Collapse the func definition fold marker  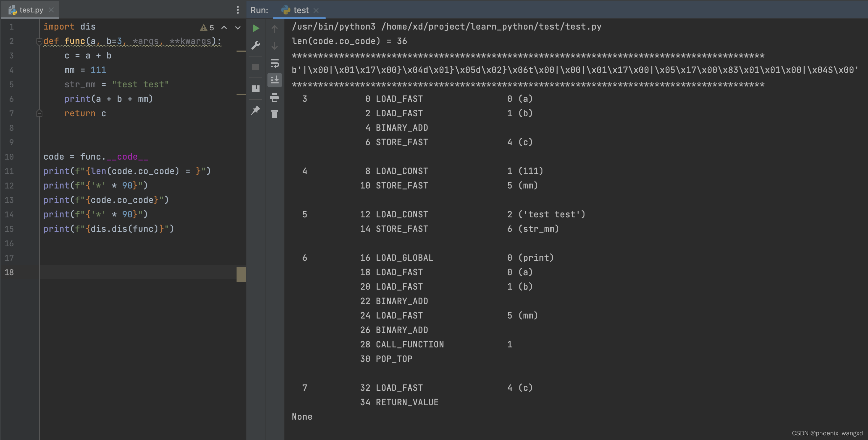pyautogui.click(x=39, y=42)
